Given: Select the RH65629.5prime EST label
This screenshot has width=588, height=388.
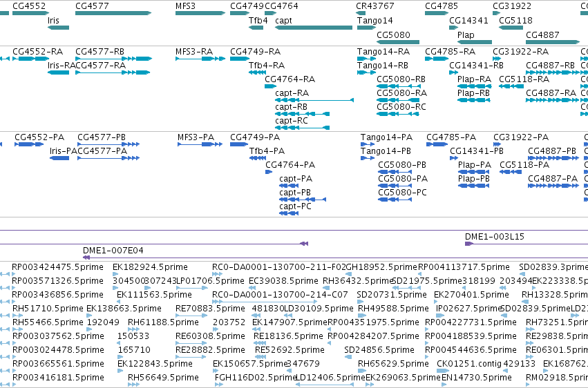Looking at the screenshot, I should pos(393,364).
